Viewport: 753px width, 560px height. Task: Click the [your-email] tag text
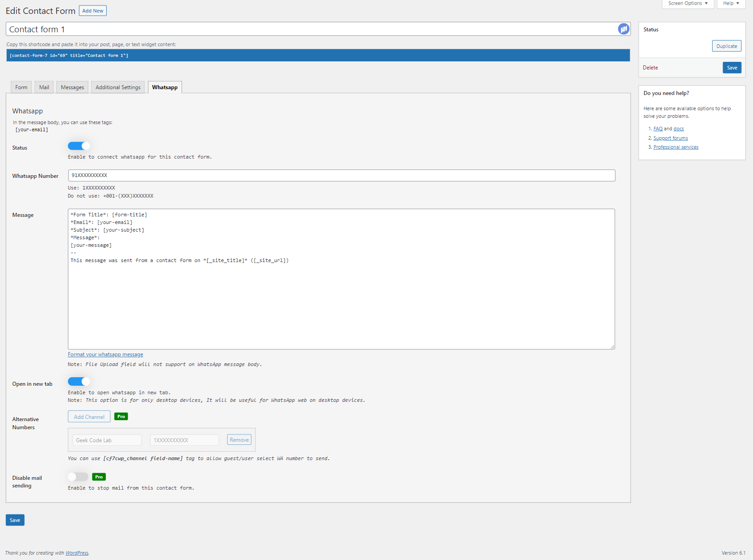32,130
